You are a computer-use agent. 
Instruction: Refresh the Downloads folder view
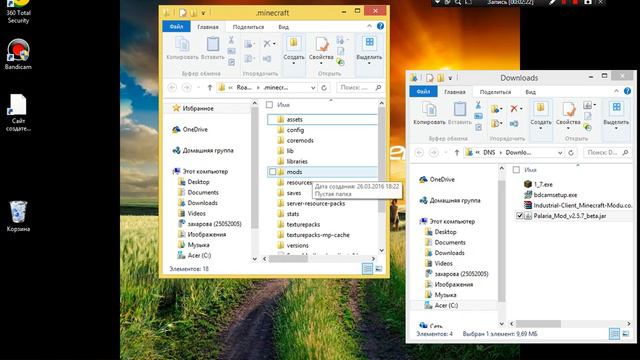pyautogui.click(x=571, y=153)
